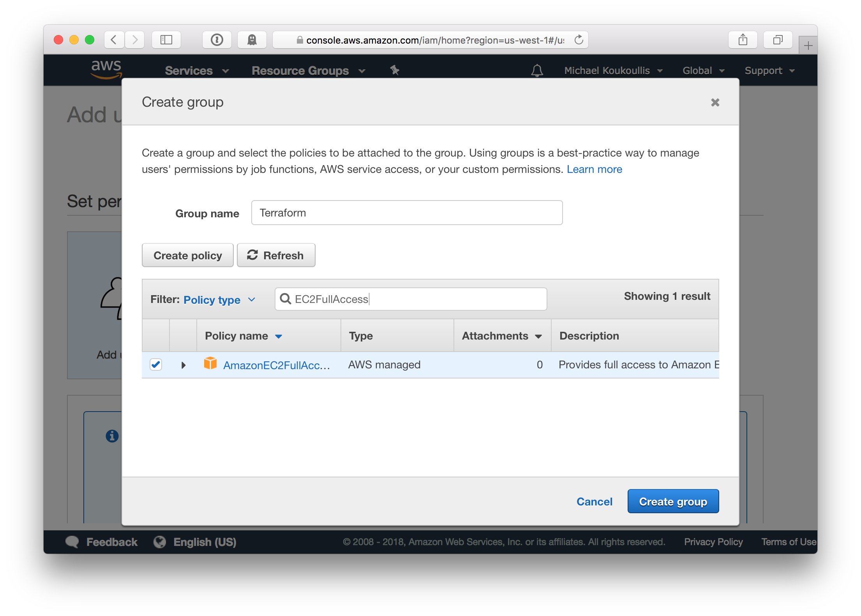Close the Create group dialog
Viewport: 861px width, 616px height.
715,102
